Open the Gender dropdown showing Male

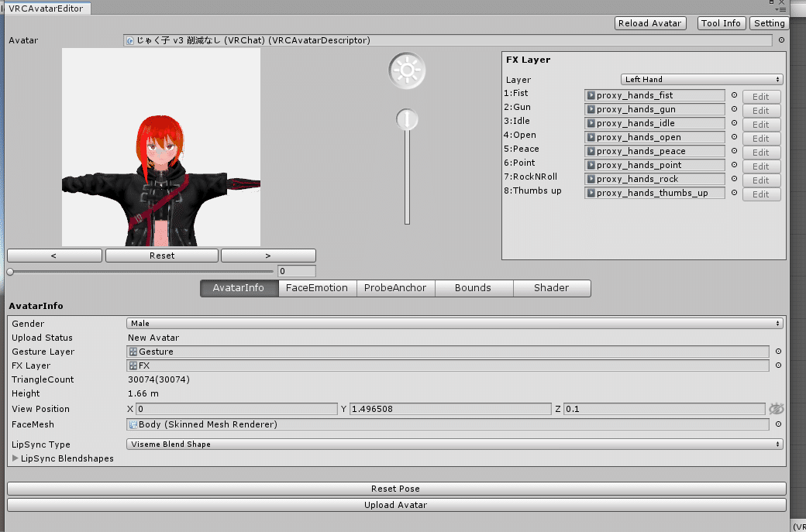[454, 323]
